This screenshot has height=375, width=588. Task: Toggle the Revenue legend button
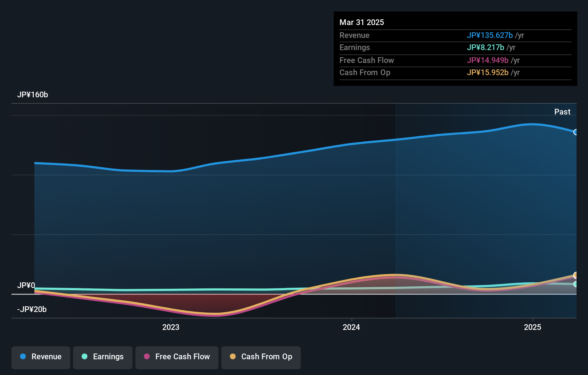pyautogui.click(x=41, y=357)
